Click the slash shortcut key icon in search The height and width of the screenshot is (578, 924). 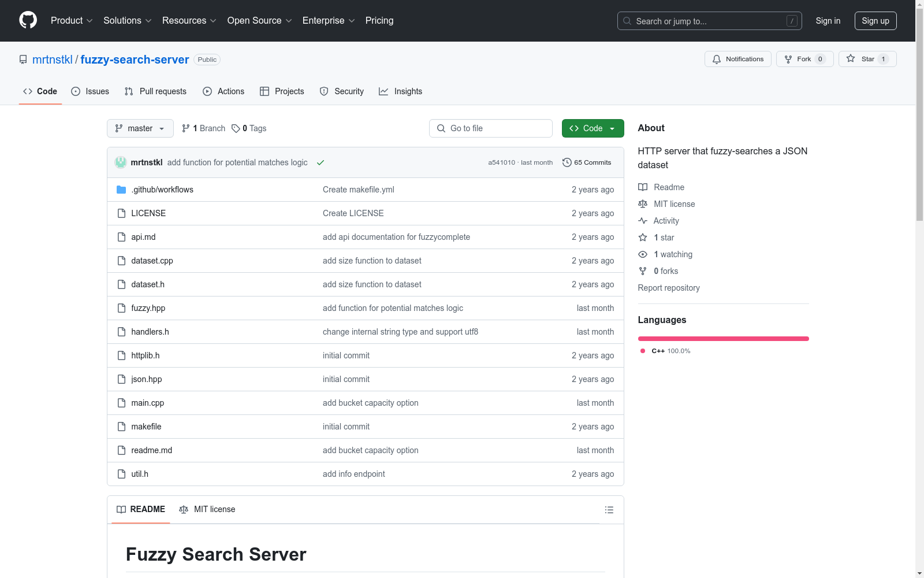(792, 21)
